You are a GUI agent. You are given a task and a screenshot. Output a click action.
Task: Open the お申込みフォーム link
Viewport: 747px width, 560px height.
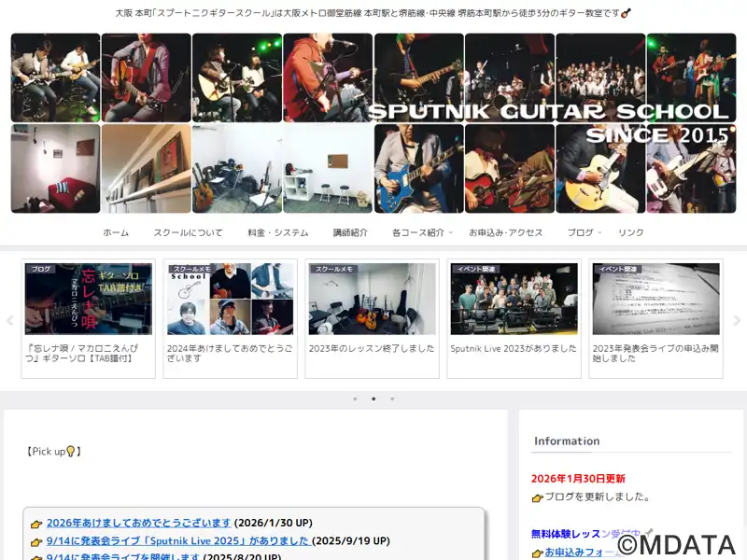coord(585,553)
